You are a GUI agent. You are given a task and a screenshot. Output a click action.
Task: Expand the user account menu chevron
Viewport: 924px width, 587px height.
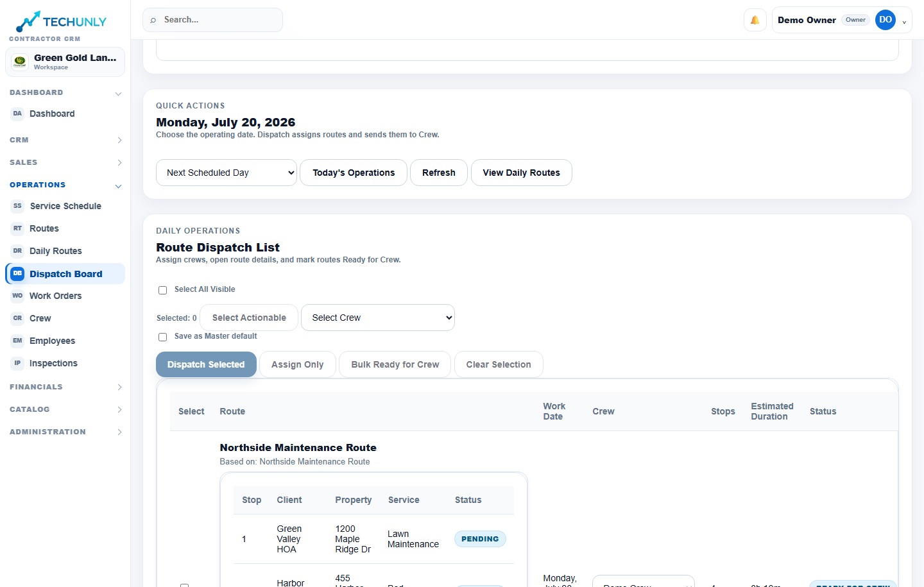[904, 22]
